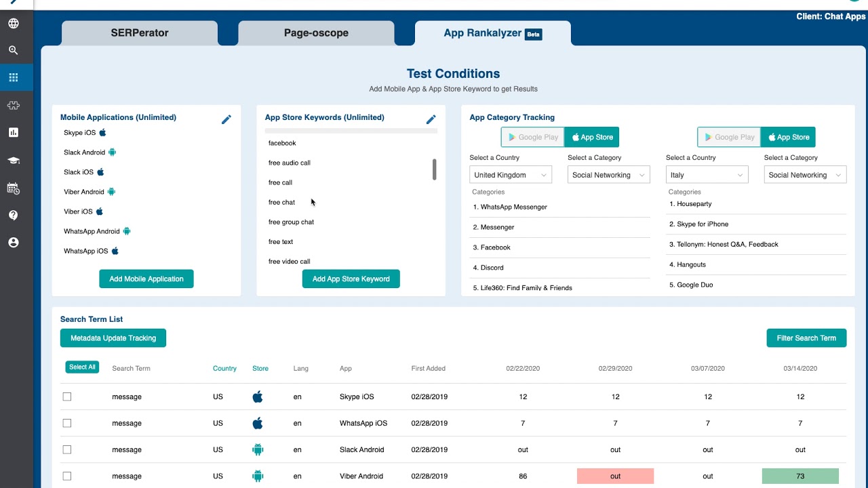The width and height of the screenshot is (868, 488).
Task: Switch Italy tracker to Google Play
Action: 730,137
